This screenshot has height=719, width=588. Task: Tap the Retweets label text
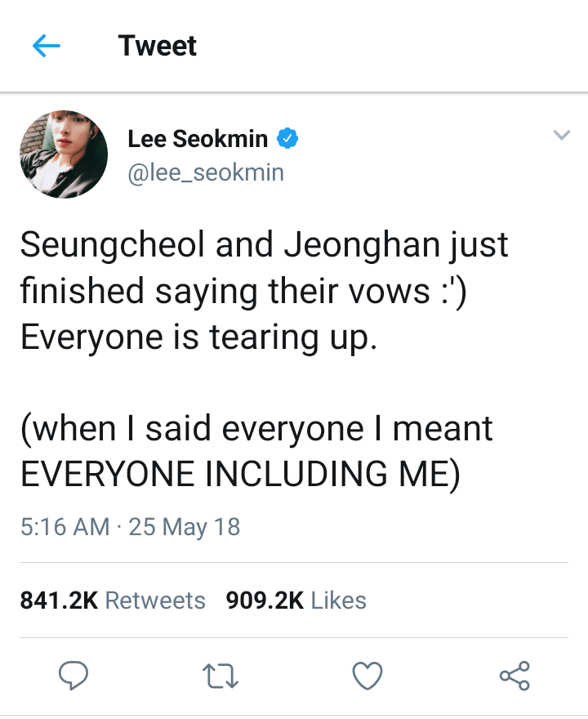tap(155, 601)
